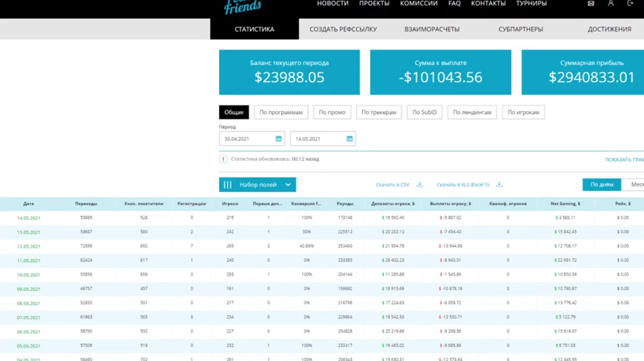Click the exclamation info icon near statistics update
Screen dimensions: 644x361
pos(223,159)
